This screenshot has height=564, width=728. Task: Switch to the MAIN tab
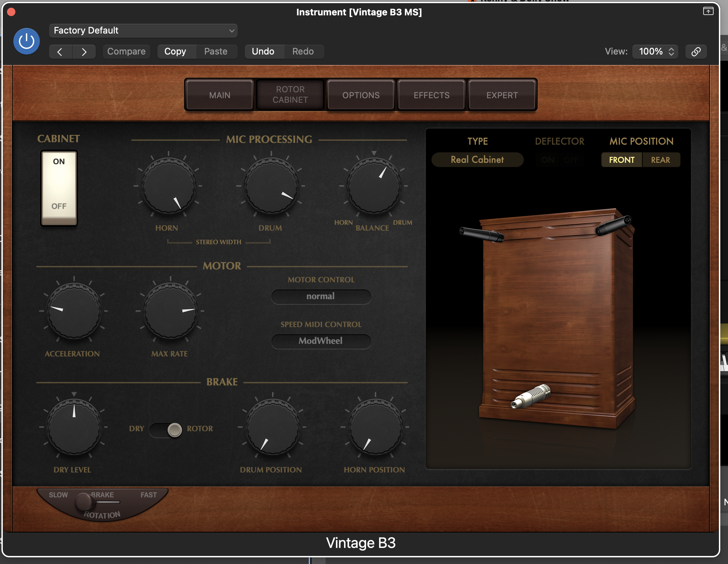click(220, 95)
